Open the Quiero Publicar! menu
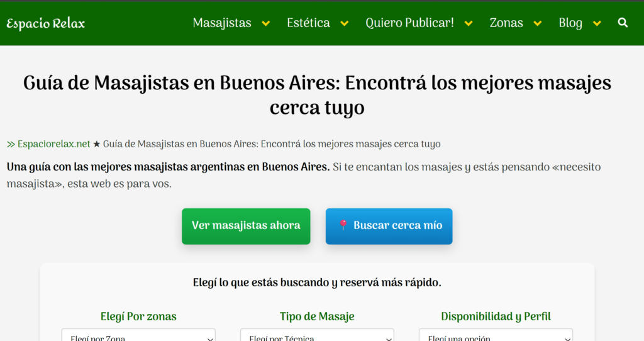 [x=409, y=23]
